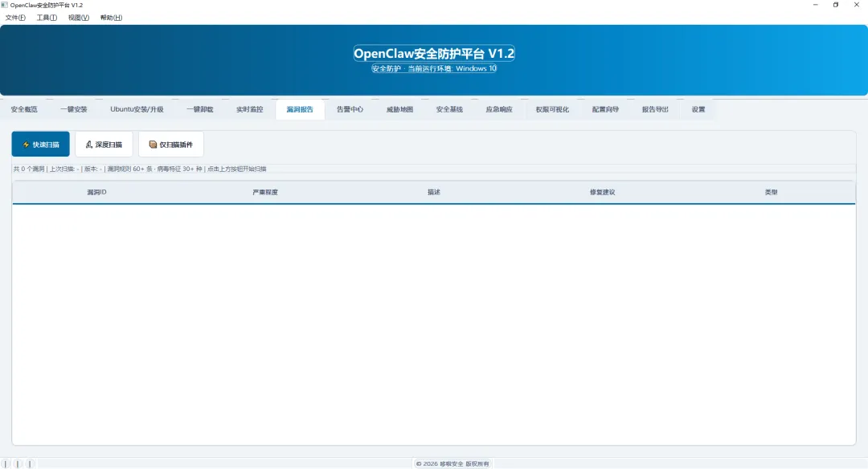Minimize the OpenClaw window
This screenshot has height=469, width=868.
[x=816, y=5]
